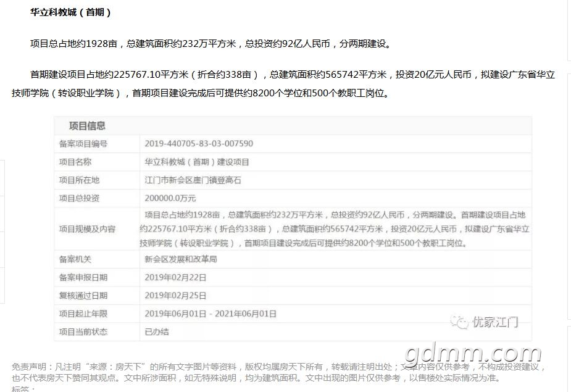
Task: Click the disclaimer line starting 也不代表房天下赞同其观点
Action: pyautogui.click(x=256, y=378)
